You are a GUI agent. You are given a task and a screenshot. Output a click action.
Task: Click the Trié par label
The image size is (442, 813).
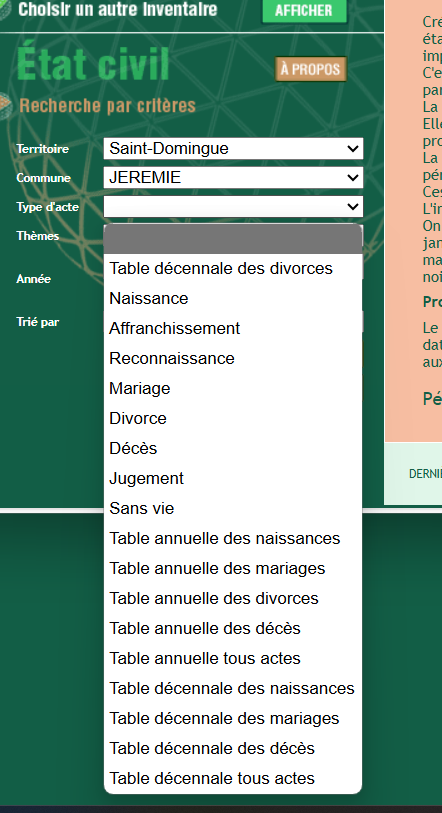click(x=37, y=322)
